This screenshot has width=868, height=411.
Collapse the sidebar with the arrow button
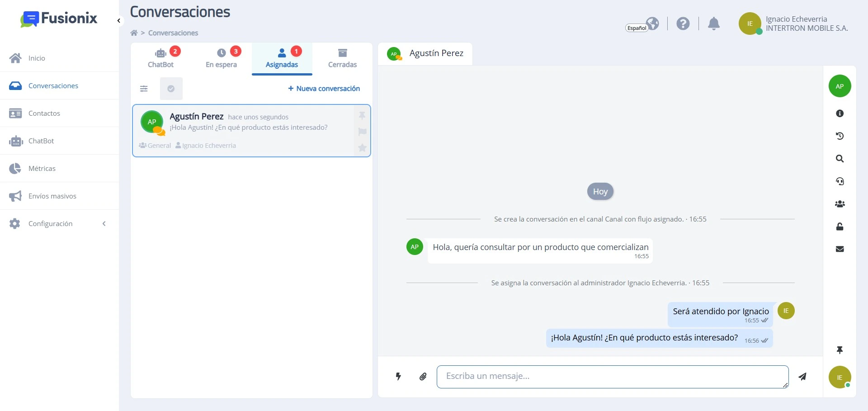118,21
